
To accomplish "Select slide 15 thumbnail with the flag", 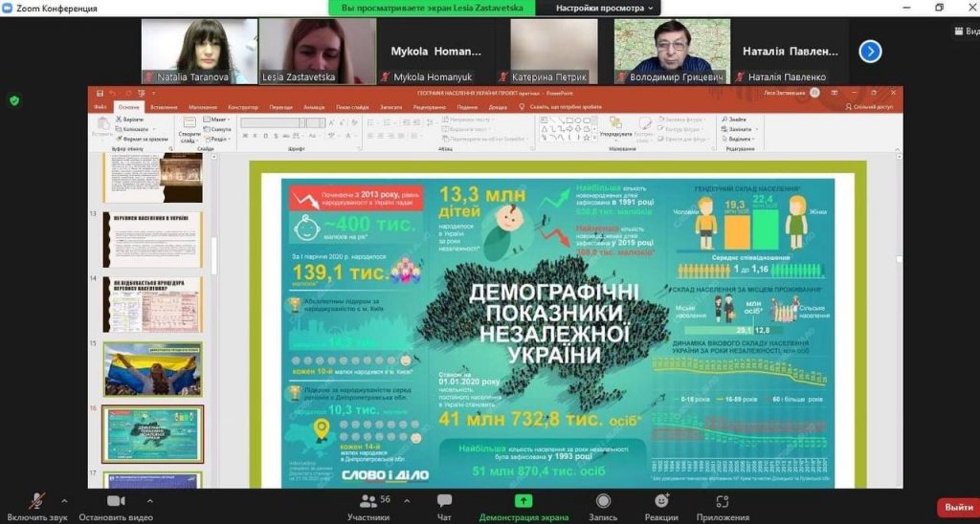I will pos(152,369).
